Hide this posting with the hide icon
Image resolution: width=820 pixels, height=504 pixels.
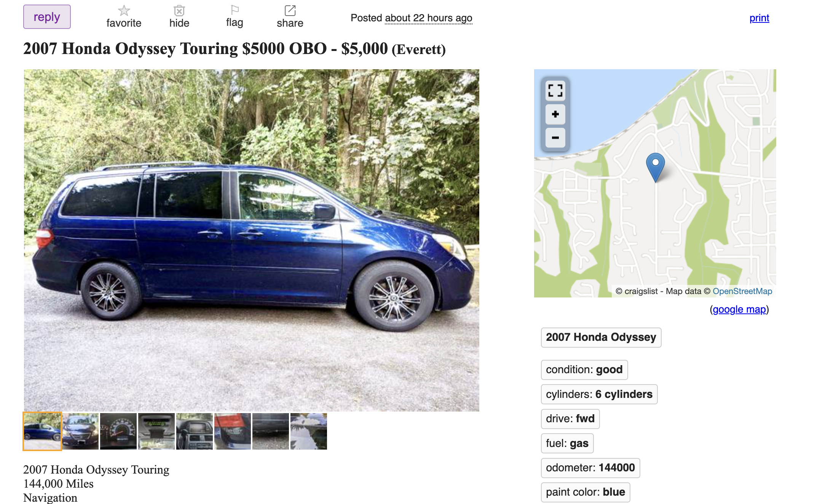(x=179, y=11)
